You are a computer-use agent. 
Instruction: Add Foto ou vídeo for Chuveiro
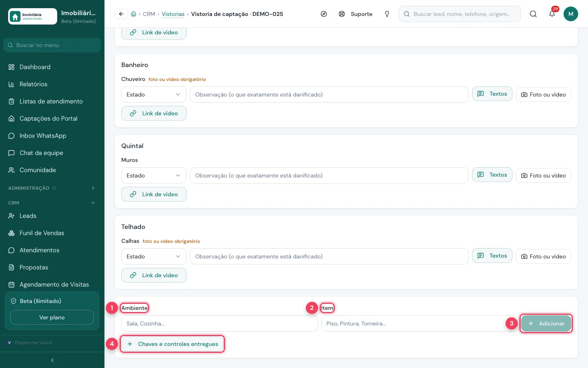click(543, 94)
